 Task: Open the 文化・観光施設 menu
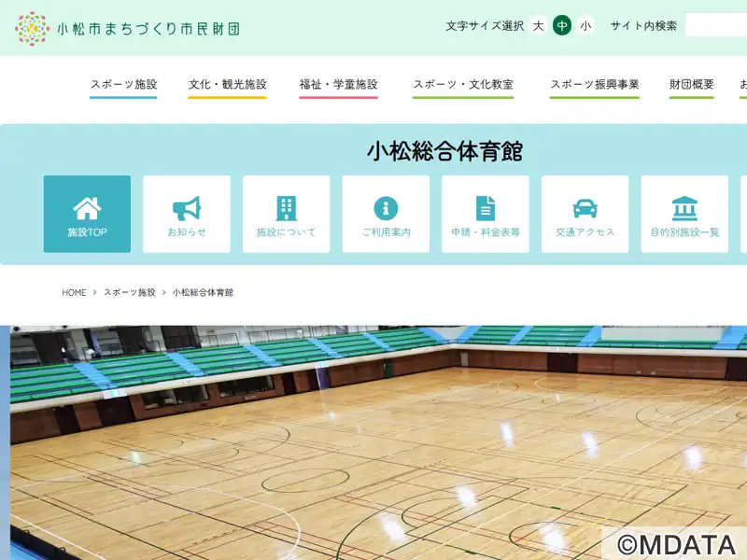227,87
